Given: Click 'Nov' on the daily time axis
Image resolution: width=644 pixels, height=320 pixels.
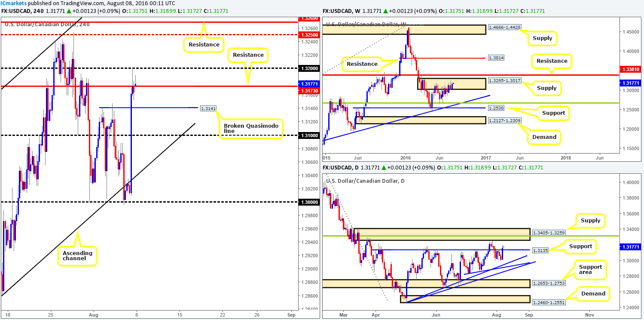Looking at the screenshot, I should pos(590,315).
